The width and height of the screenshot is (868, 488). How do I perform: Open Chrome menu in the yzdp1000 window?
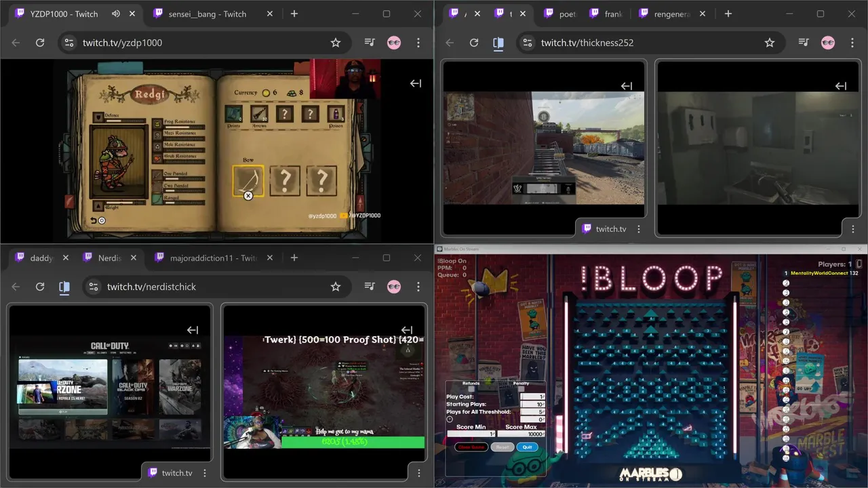pyautogui.click(x=418, y=43)
